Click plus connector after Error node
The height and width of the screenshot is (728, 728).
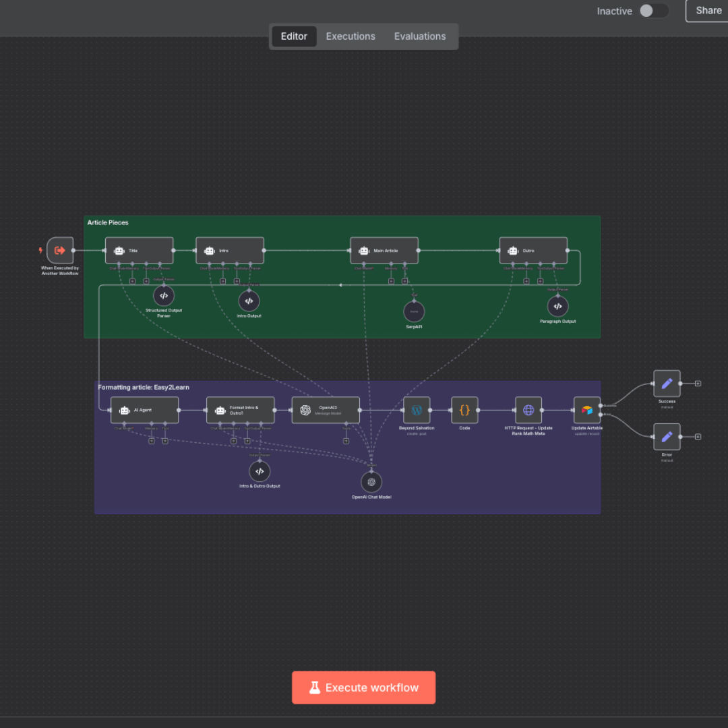pos(698,437)
